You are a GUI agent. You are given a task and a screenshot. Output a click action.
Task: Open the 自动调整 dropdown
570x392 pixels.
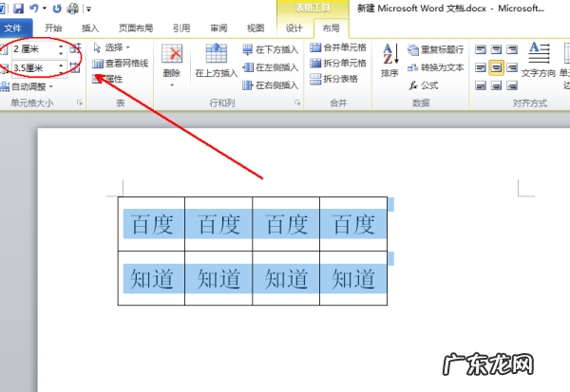(27, 86)
